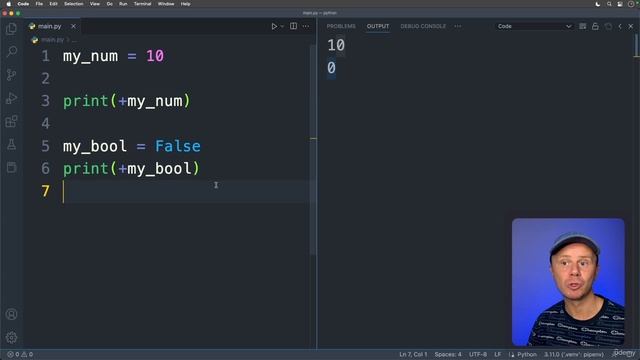The image size is (640, 360).
Task: Change the Spaces: 4 indentation setting
Action: pyautogui.click(x=448, y=354)
